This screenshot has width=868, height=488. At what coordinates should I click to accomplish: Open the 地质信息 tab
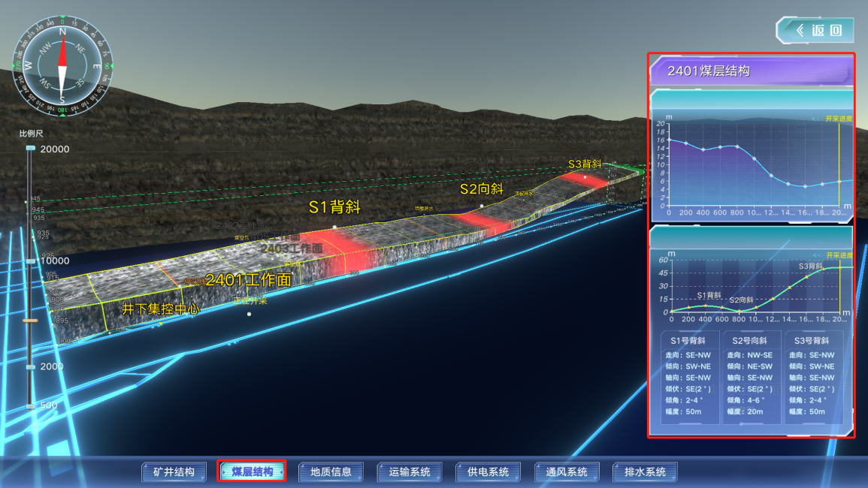tap(331, 472)
